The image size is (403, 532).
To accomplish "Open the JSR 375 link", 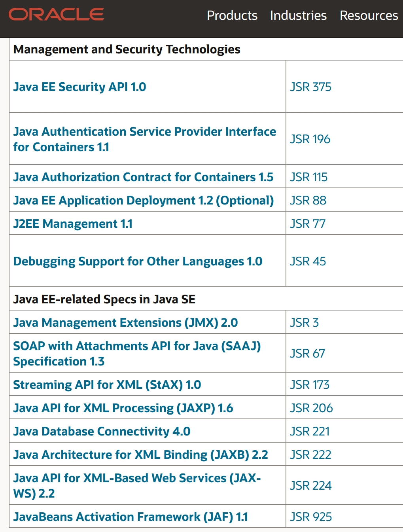I will 310,87.
